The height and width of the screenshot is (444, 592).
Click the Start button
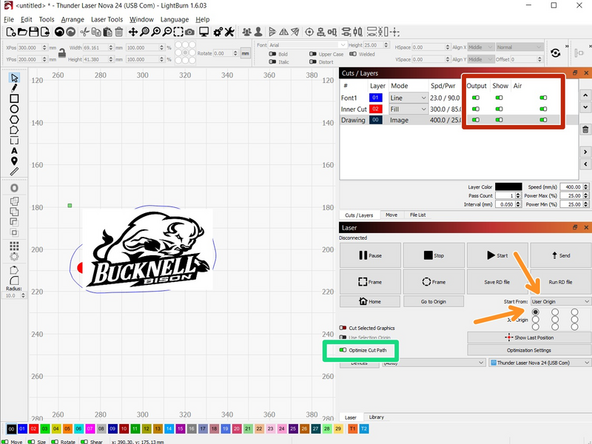(498, 256)
